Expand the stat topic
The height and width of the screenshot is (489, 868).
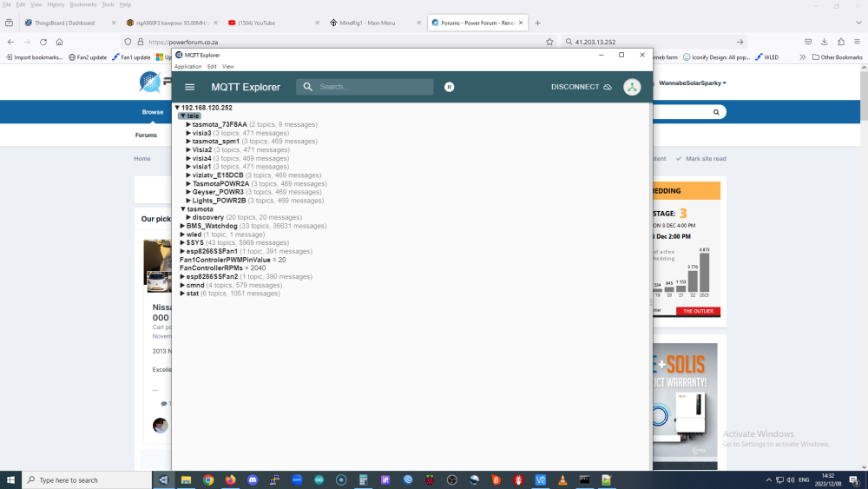point(182,294)
